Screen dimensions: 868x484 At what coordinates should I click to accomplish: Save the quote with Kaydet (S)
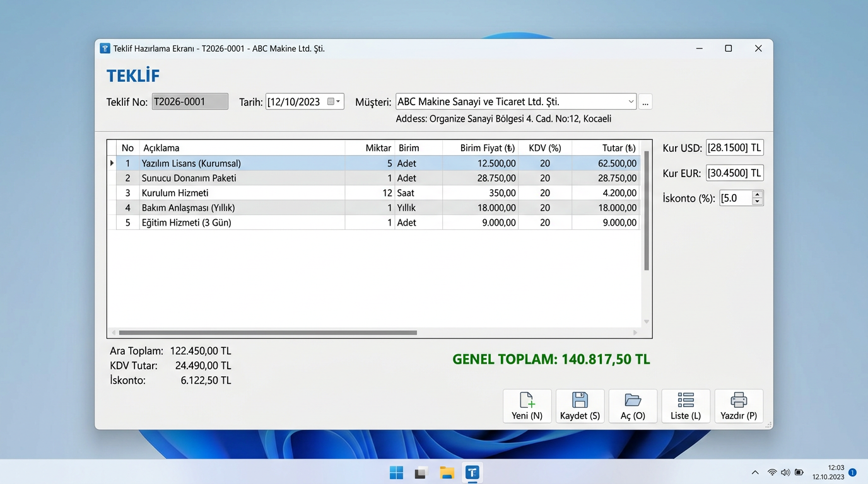(580, 406)
